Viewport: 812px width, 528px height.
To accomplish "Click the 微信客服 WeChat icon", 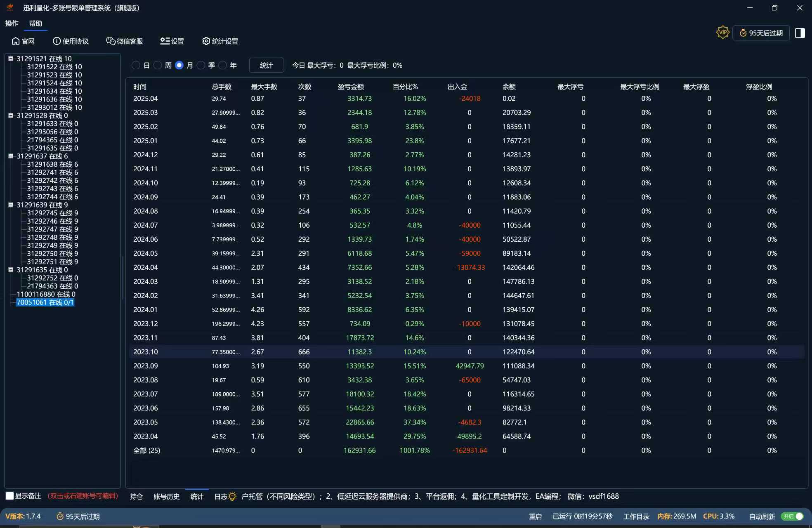I will 111,41.
